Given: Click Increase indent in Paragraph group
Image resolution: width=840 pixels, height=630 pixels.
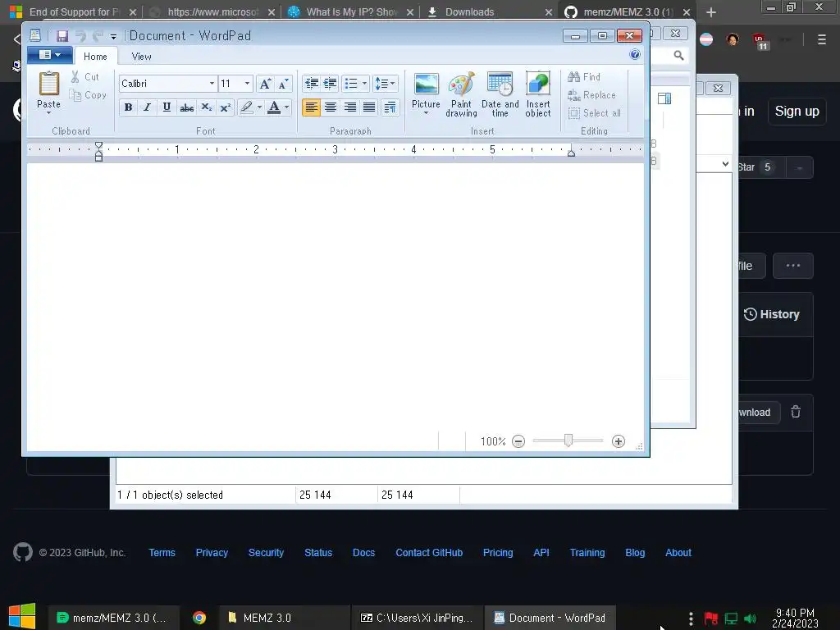Looking at the screenshot, I should (x=331, y=84).
